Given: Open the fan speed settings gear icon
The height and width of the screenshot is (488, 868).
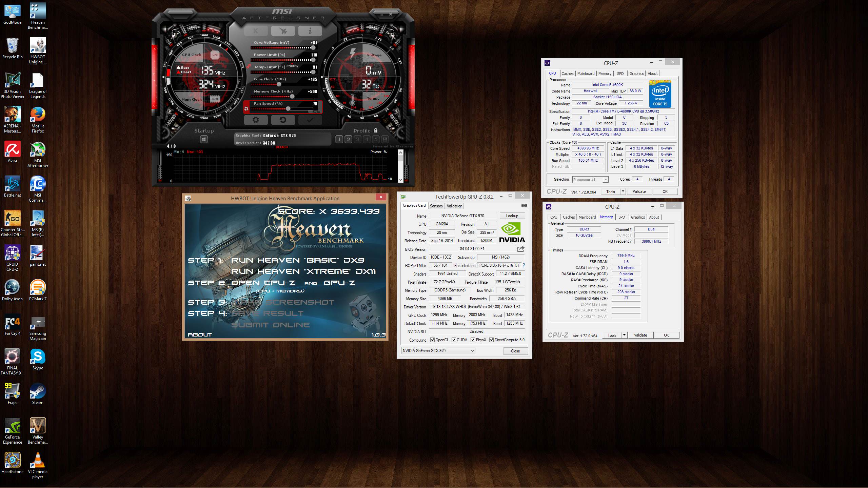Looking at the screenshot, I should (246, 109).
